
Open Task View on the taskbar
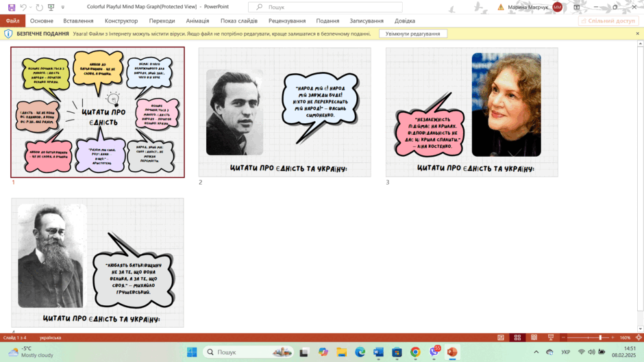coord(304,352)
